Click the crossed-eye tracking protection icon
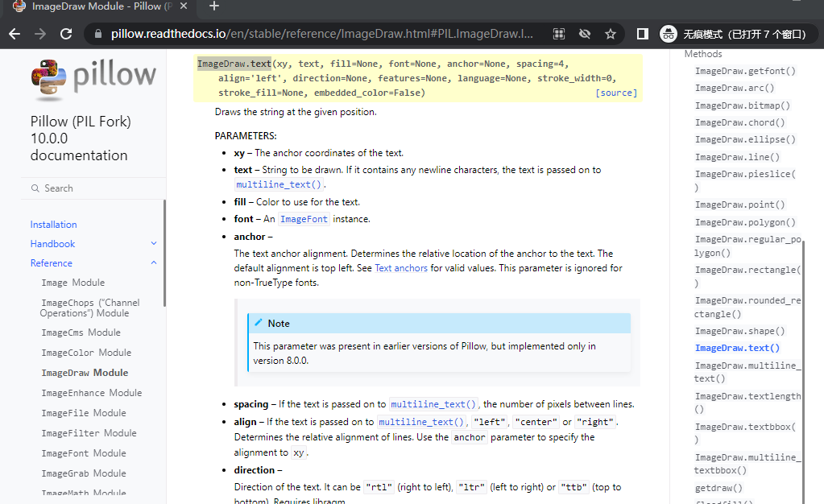This screenshot has height=504, width=824. coord(584,34)
